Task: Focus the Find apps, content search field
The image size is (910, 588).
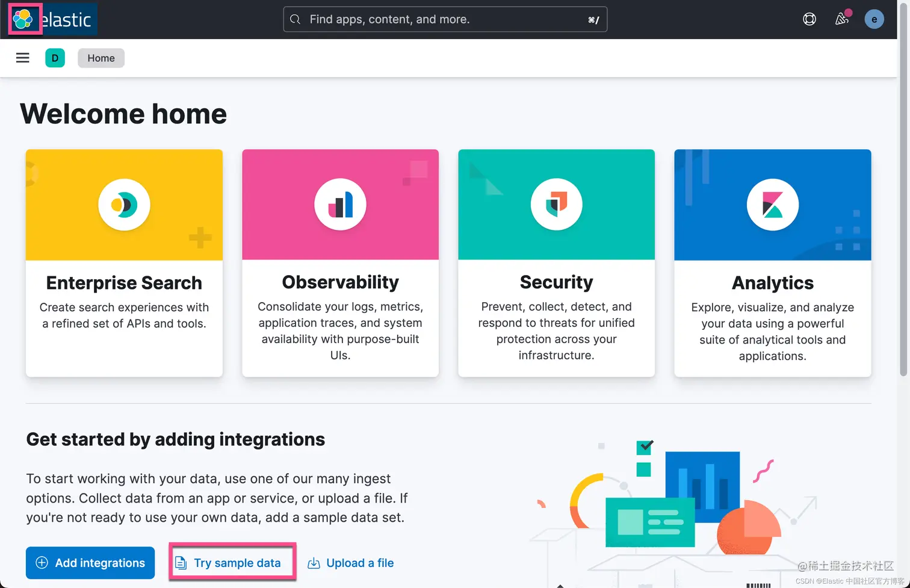Action: (x=445, y=19)
